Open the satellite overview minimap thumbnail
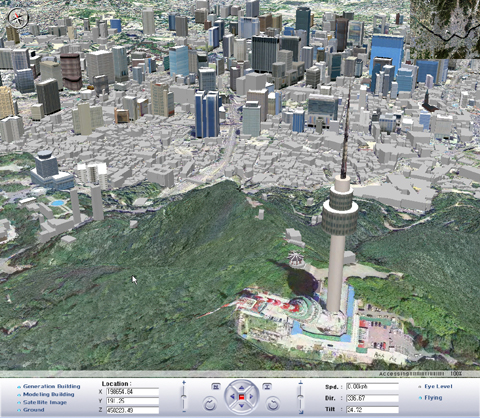The height and width of the screenshot is (418, 480). click(445, 29)
